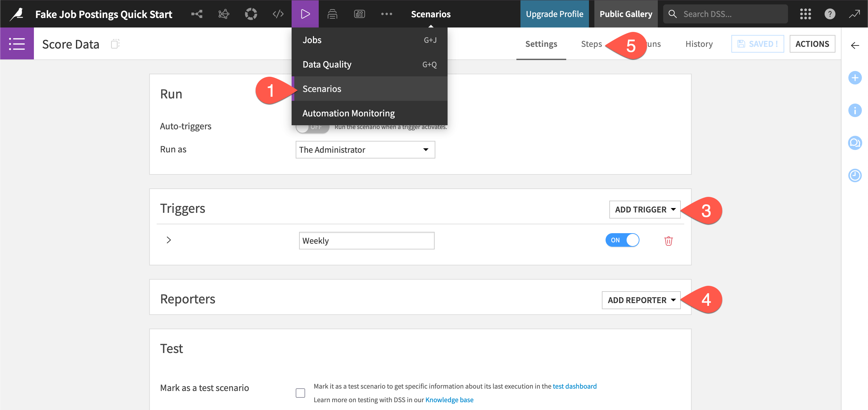Open the Add Reporter dropdown

[x=641, y=300]
